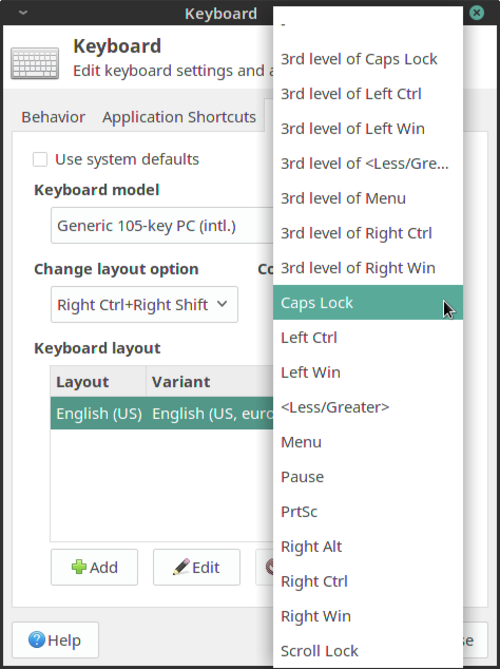
Task: Open the Keyboard model combo box
Action: tap(162, 226)
